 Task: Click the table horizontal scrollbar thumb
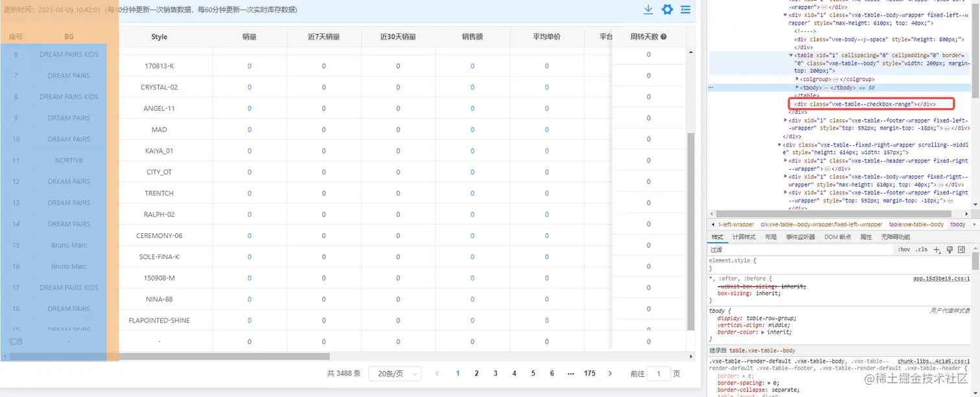click(169, 356)
